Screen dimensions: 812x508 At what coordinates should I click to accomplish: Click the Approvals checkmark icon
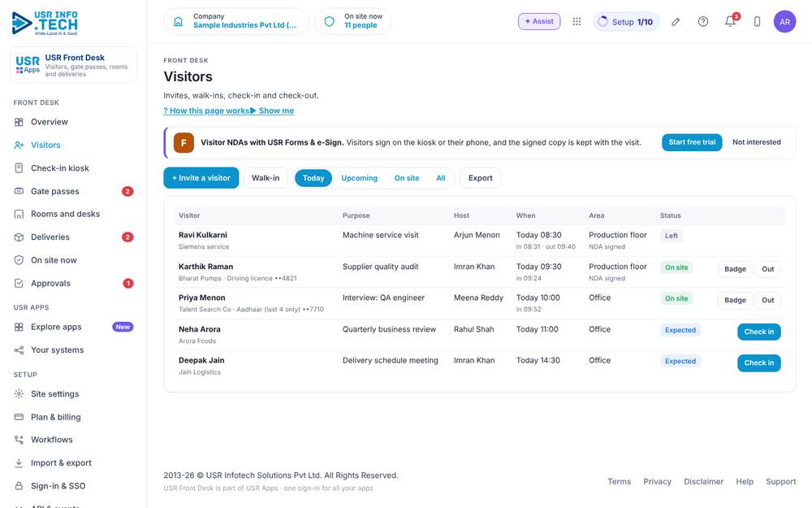pos(19,283)
